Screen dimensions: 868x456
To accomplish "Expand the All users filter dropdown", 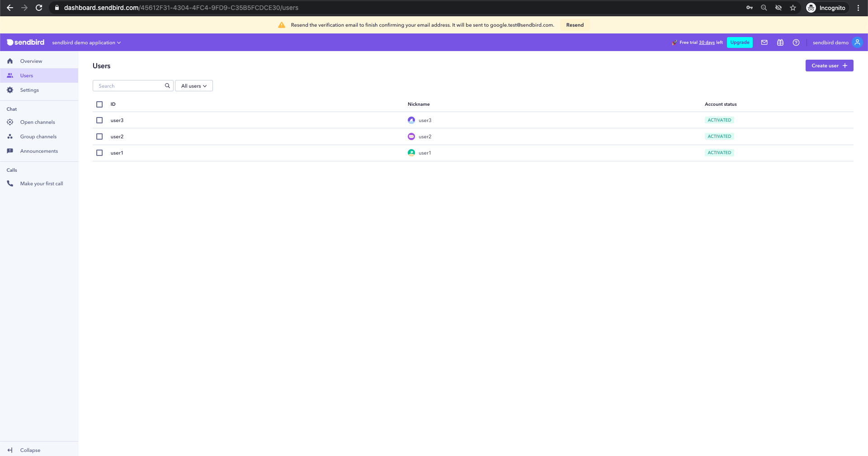I will tap(193, 86).
